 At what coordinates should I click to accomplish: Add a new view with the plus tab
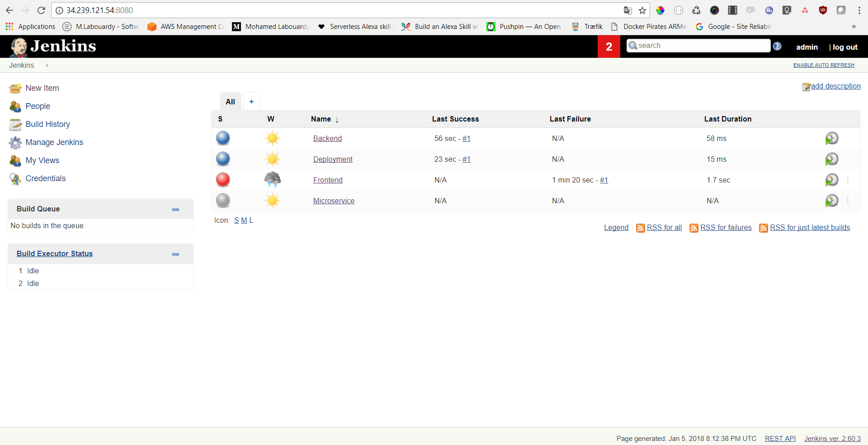pos(251,102)
